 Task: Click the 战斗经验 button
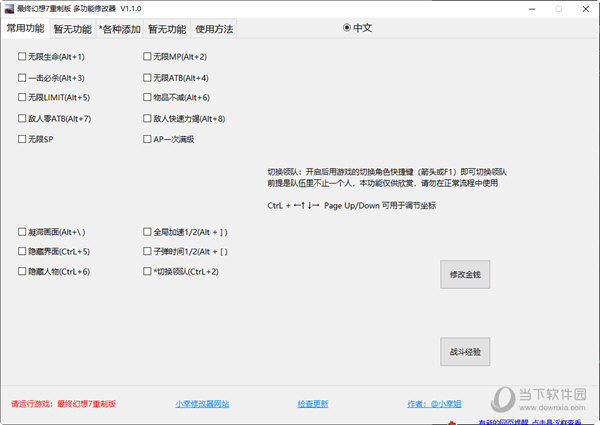[465, 352]
